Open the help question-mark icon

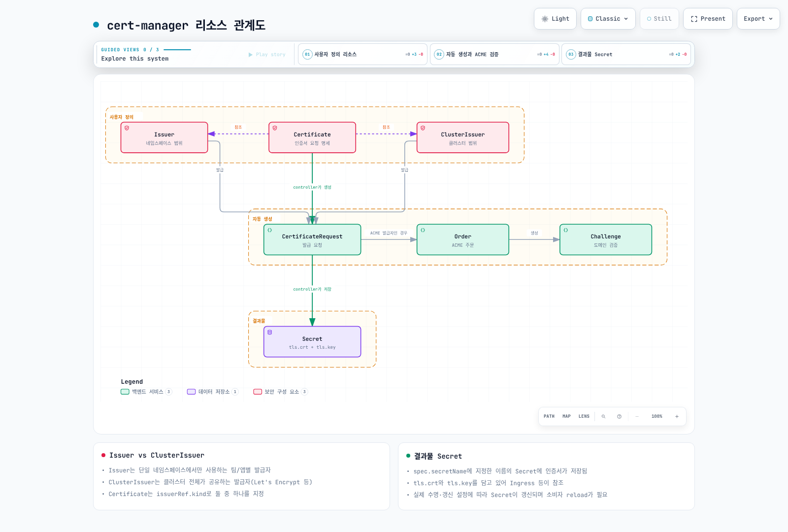[619, 417]
